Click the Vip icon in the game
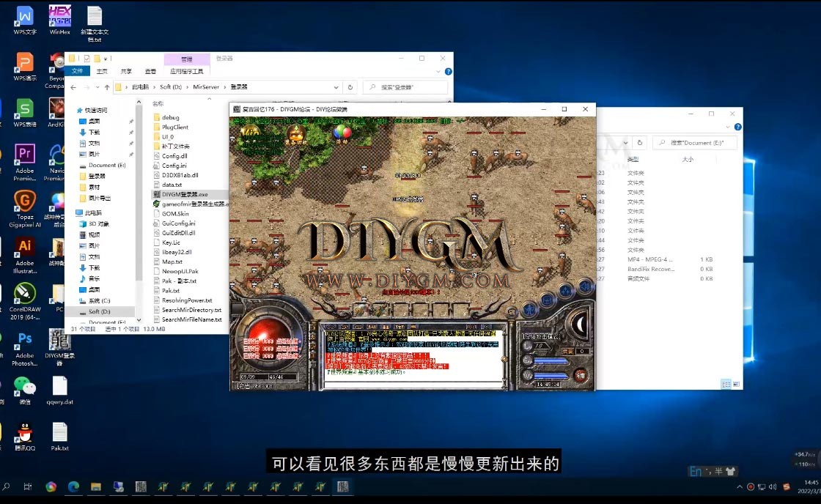Viewport: 821px width, 504px height. (250, 133)
